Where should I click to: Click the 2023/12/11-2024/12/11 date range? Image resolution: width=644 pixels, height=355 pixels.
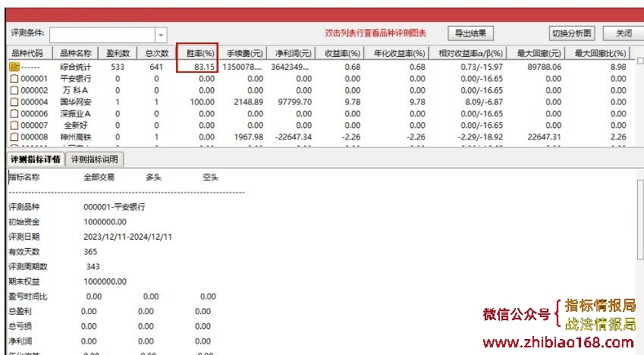[x=127, y=237]
